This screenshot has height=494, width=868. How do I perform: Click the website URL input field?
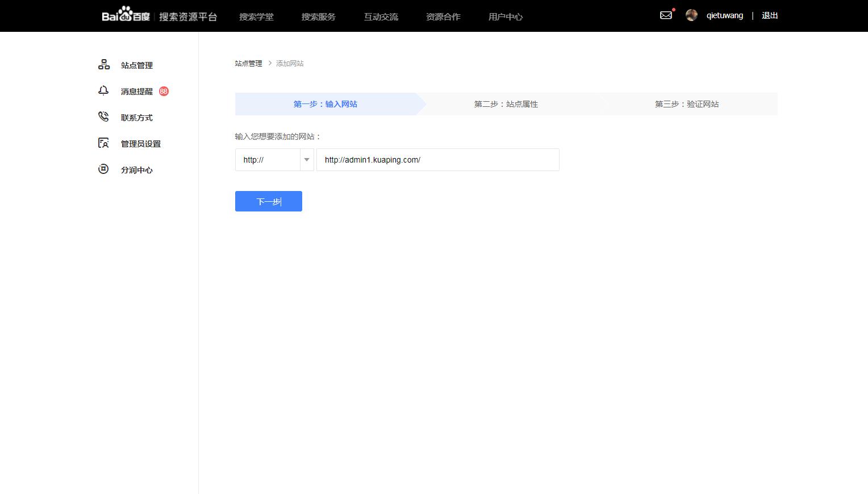437,160
